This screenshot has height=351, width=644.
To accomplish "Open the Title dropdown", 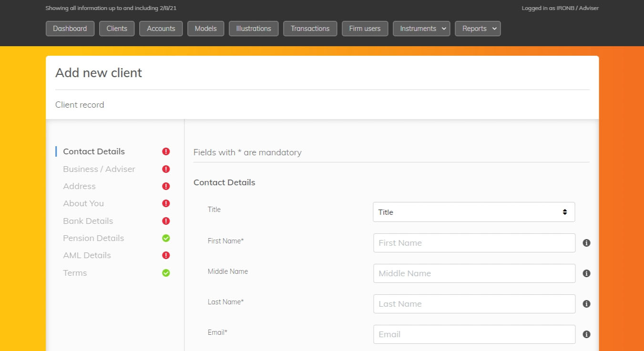I will click(x=473, y=211).
